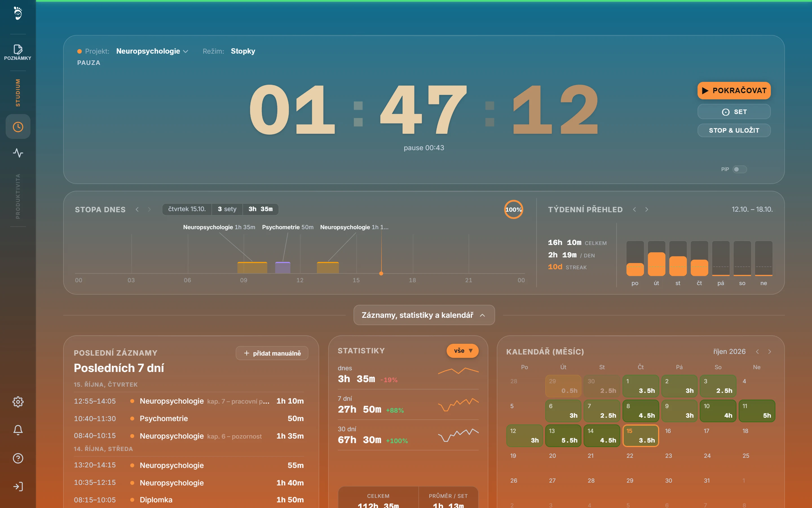Switch to the Produktivita sidebar tab
812x508 pixels.
18,196
